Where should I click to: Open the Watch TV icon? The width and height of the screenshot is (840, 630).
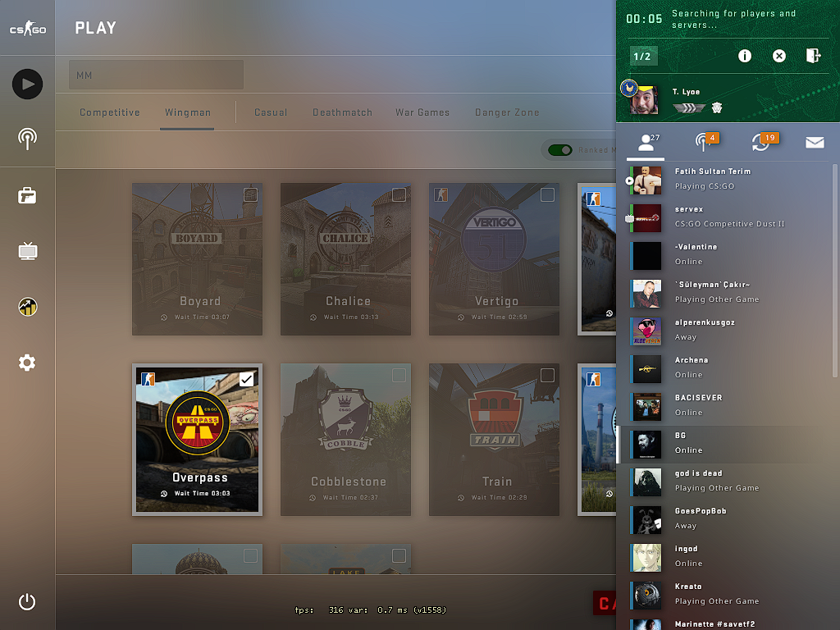pos(27,251)
